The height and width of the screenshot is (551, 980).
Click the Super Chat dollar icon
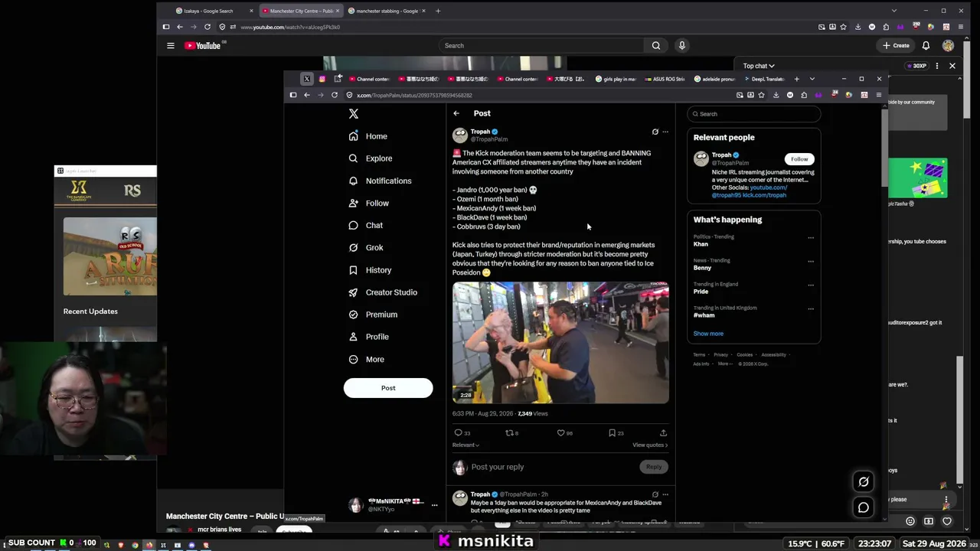click(929, 521)
